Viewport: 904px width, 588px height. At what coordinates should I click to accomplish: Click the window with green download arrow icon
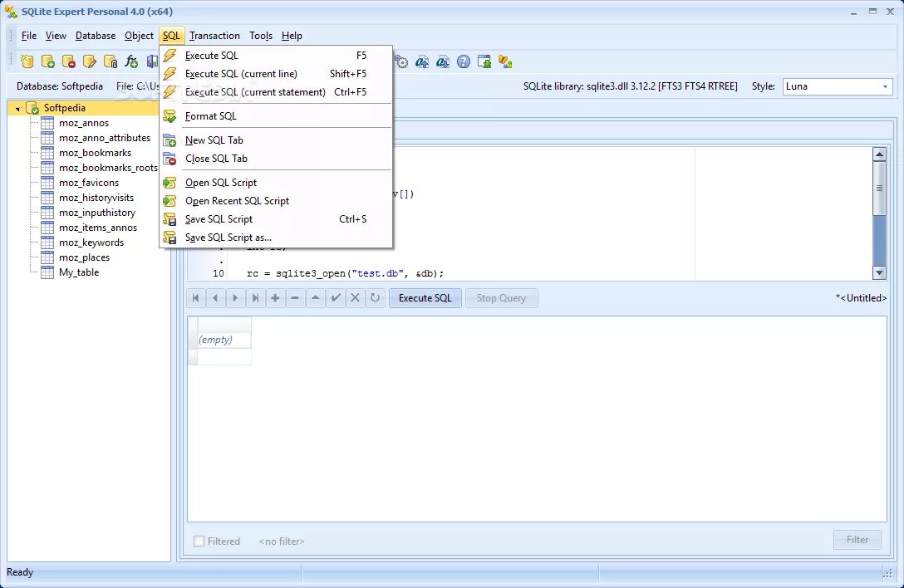(484, 61)
